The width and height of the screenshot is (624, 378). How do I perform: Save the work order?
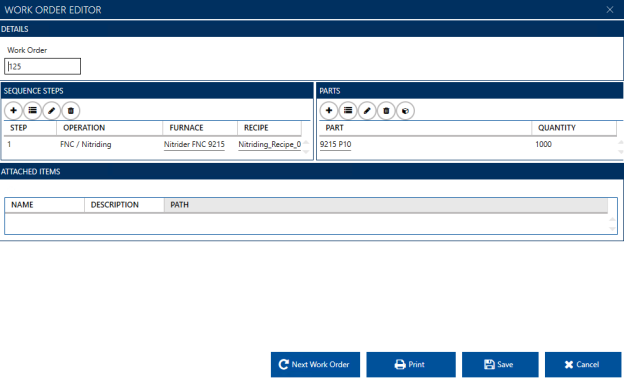500,364
